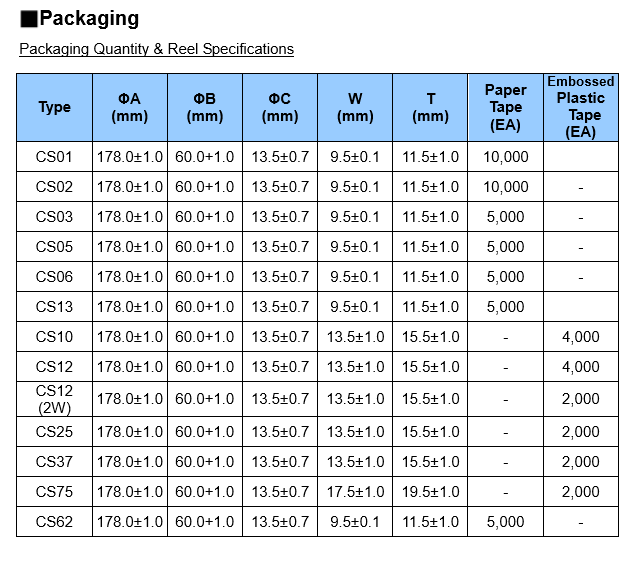
Task: Select the Type column header
Action: point(54,107)
